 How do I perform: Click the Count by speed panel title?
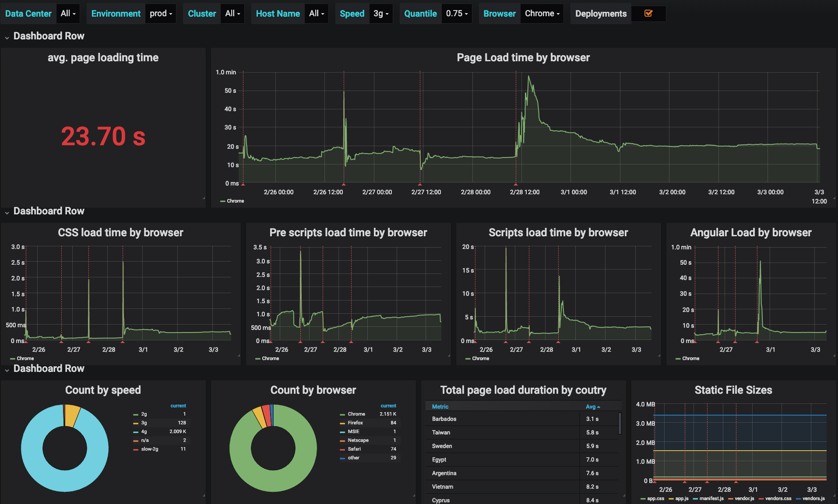(103, 390)
